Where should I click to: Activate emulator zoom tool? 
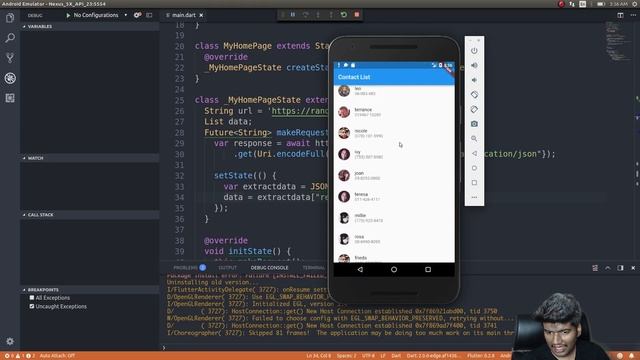point(474,139)
